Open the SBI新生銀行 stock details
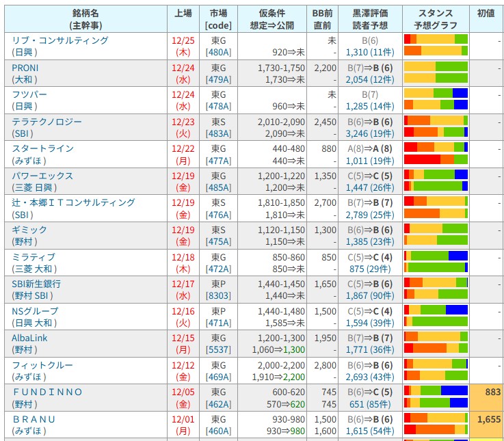This screenshot has width=504, height=441. coord(36,284)
